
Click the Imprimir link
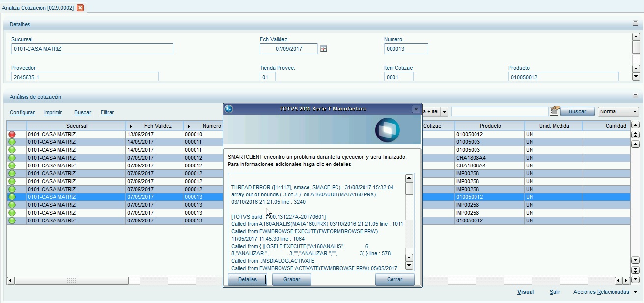[53, 112]
